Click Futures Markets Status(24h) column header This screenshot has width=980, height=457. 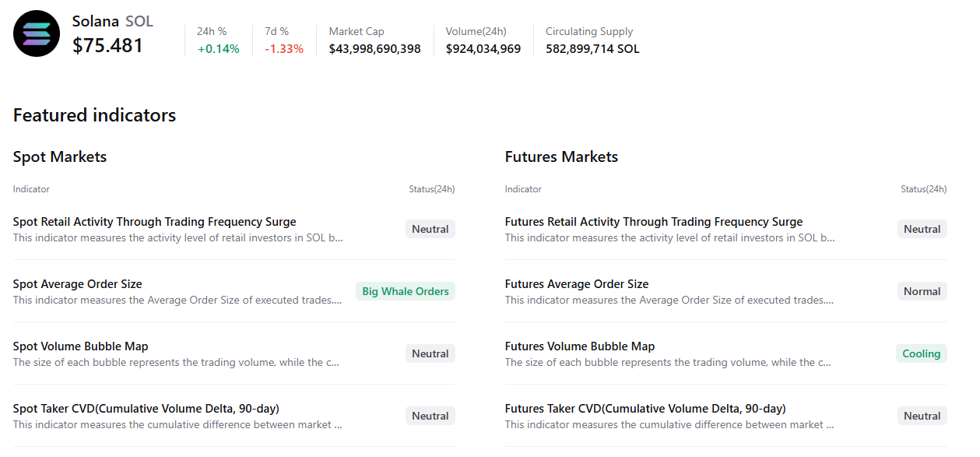(924, 189)
